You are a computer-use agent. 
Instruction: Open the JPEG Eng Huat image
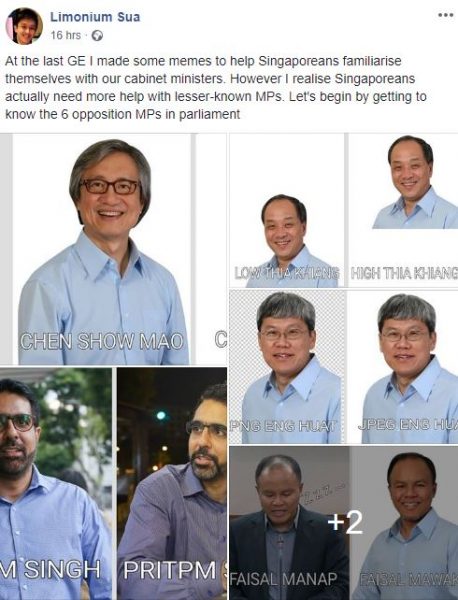tap(402, 367)
